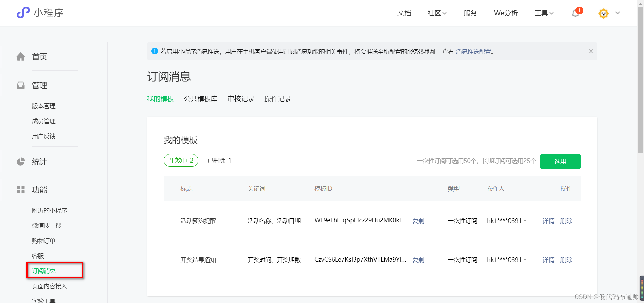Viewport: 644px width, 303px height.
Task: Click template ID WE9eFhF_qSpEfcz29Hu2MK0kl...
Action: [x=360, y=220]
